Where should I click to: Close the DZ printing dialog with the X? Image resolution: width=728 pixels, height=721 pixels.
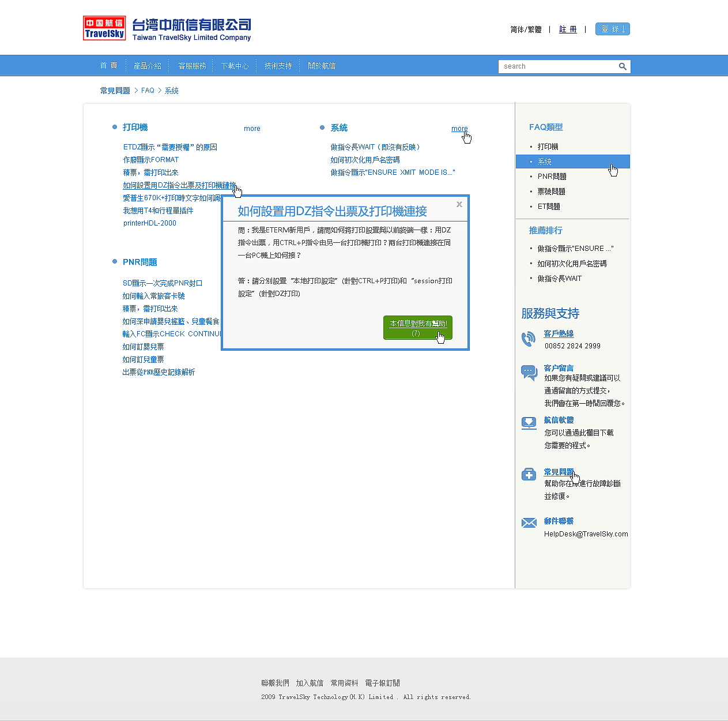coord(459,204)
